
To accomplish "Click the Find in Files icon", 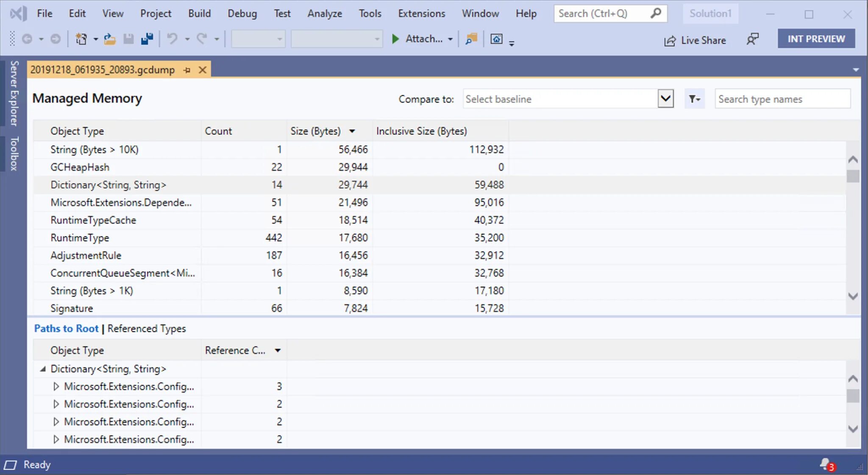I will pos(470,39).
